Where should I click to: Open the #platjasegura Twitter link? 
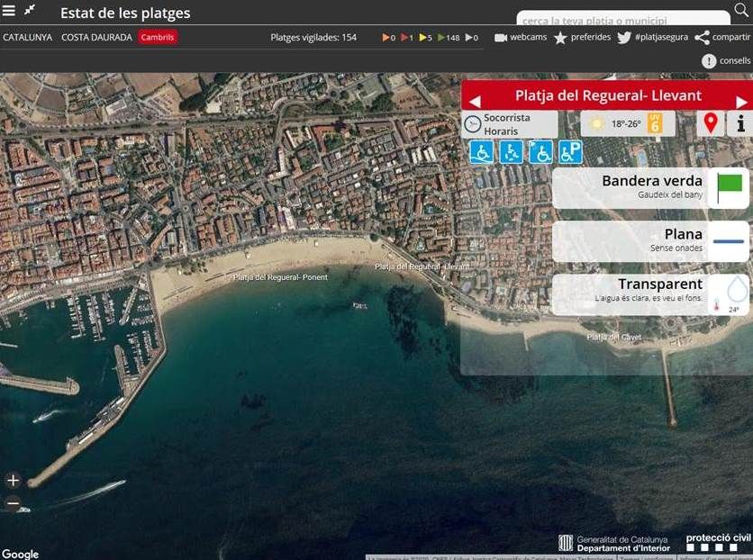pos(653,37)
